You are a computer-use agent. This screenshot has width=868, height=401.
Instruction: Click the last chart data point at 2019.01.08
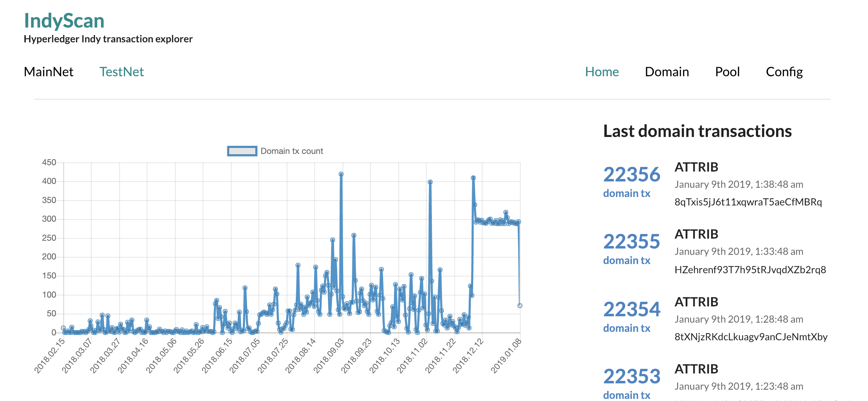[x=520, y=306]
